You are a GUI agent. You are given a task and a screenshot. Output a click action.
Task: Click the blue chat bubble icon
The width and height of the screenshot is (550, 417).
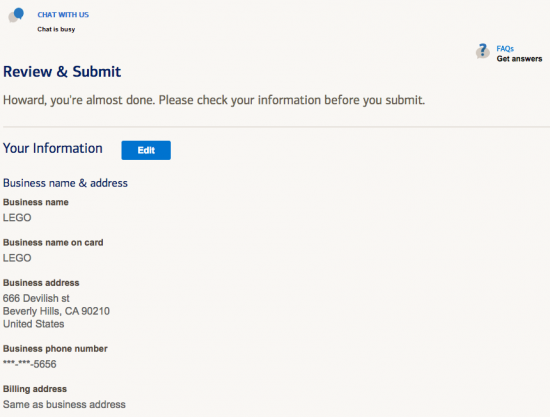pyautogui.click(x=16, y=15)
